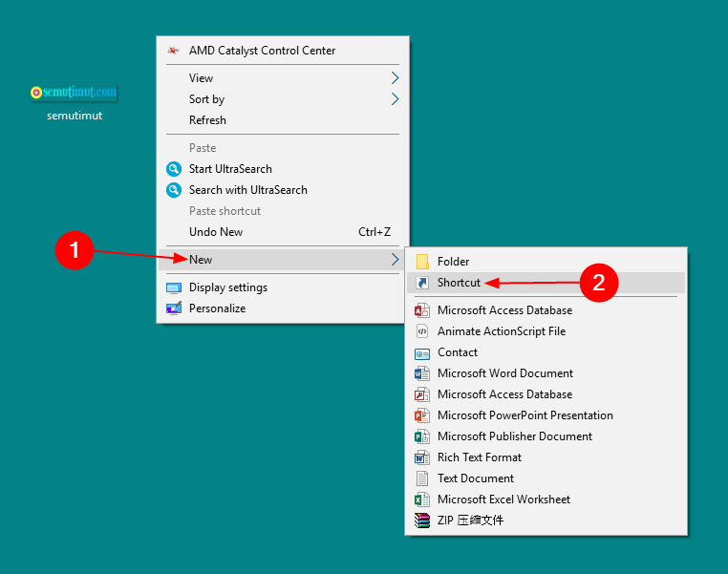Expand the Sort by submenu arrow
Image resolution: width=728 pixels, height=574 pixels.
tap(395, 98)
